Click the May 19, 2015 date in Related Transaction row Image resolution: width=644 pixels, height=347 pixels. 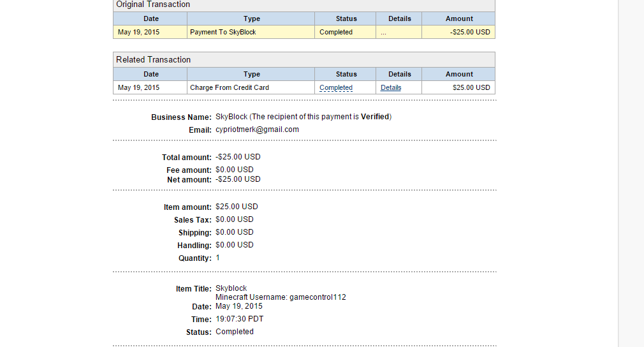coord(138,87)
